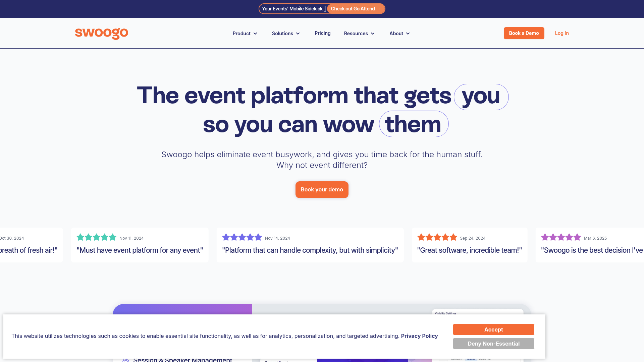Expand the Solutions menu

(285, 33)
